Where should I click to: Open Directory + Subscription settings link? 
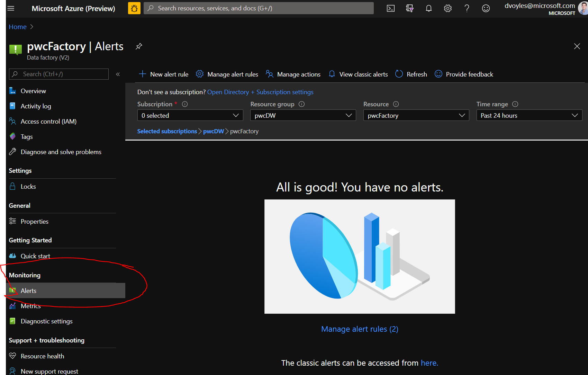click(260, 92)
